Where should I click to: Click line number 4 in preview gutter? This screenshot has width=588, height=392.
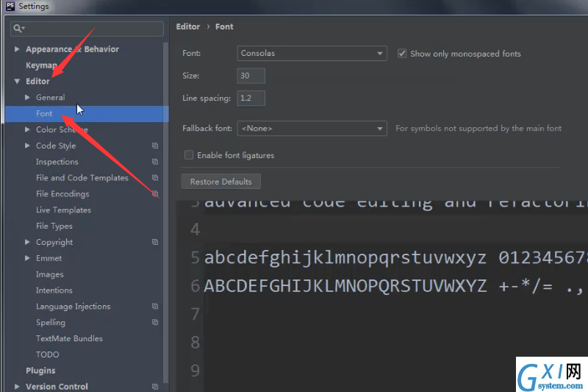tap(195, 229)
